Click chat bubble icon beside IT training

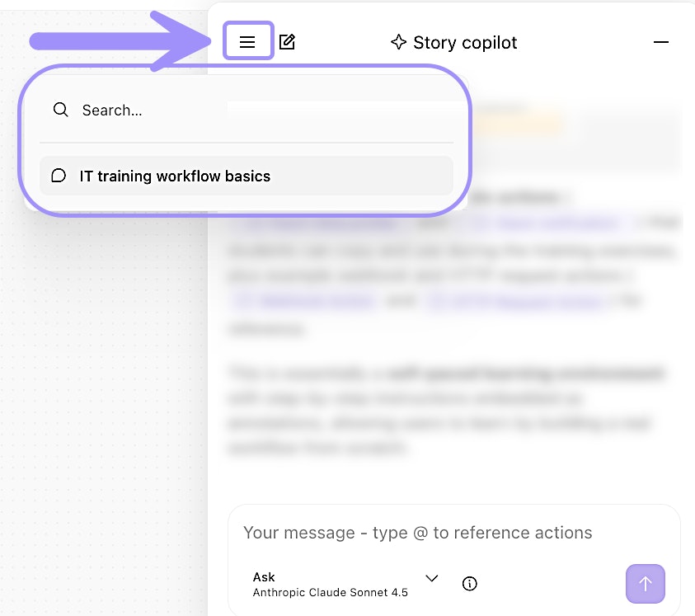click(59, 176)
